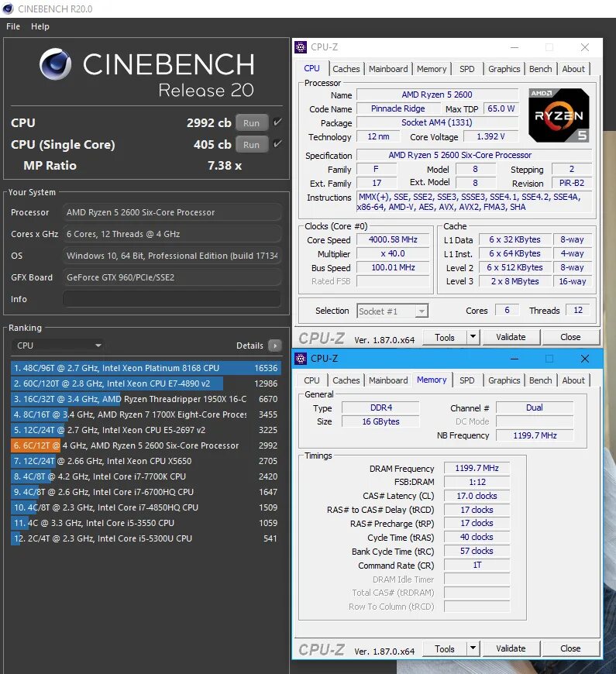Select Core i7-4850HQ ranking entry
Image resolution: width=616 pixels, height=674 pixels.
coord(146,507)
